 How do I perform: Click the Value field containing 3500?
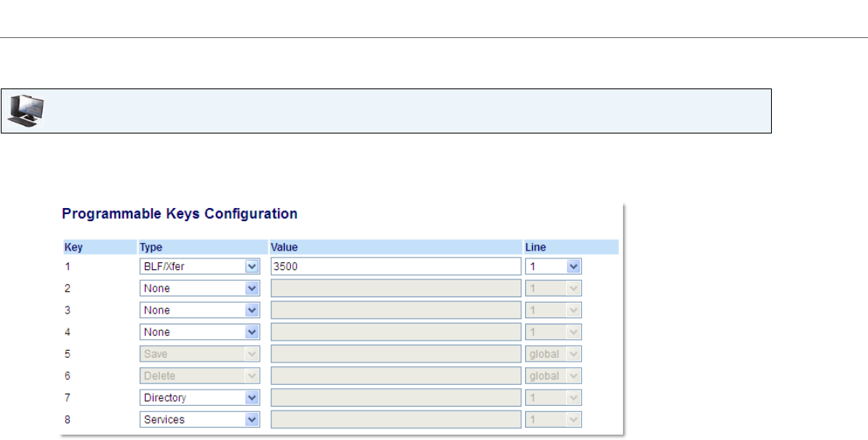point(396,266)
